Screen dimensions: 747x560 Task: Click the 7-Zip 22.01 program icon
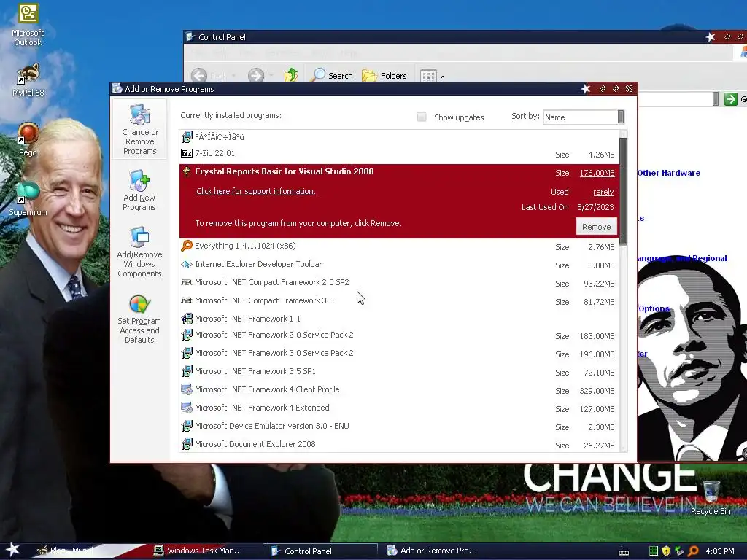coord(187,153)
